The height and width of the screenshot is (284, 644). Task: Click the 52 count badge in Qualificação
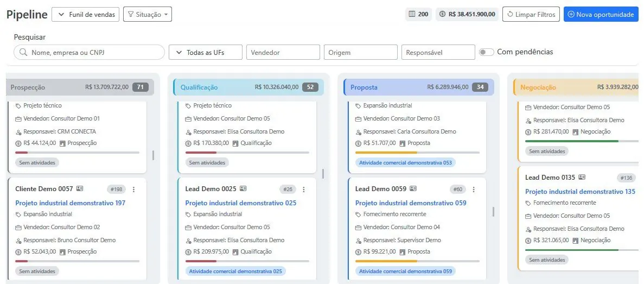[310, 87]
